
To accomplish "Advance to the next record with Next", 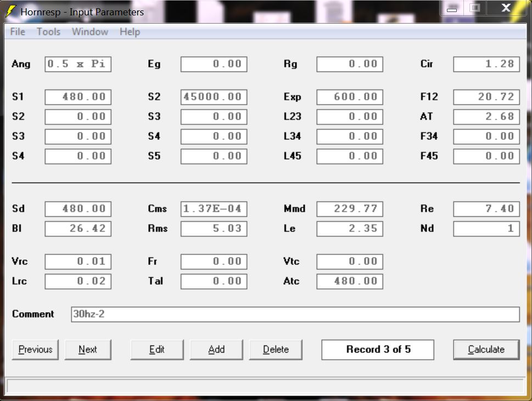I will [x=88, y=349].
